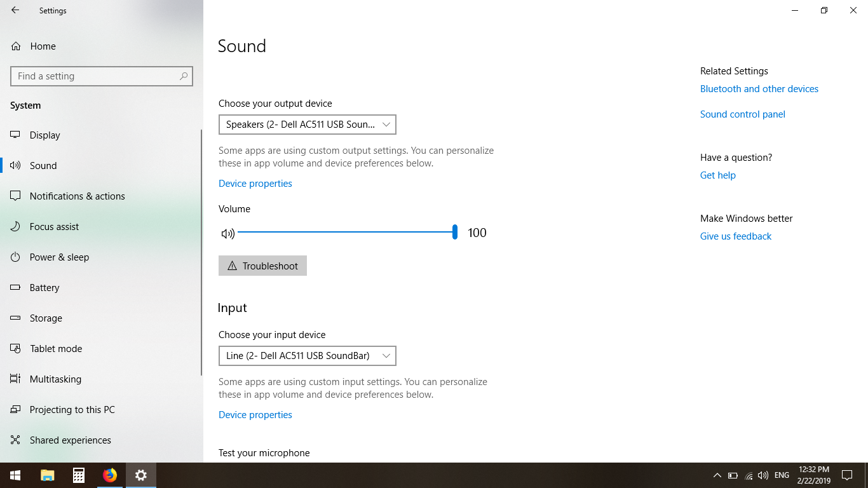Expand the output device dropdown
Image resolution: width=868 pixels, height=488 pixels.
click(x=308, y=125)
